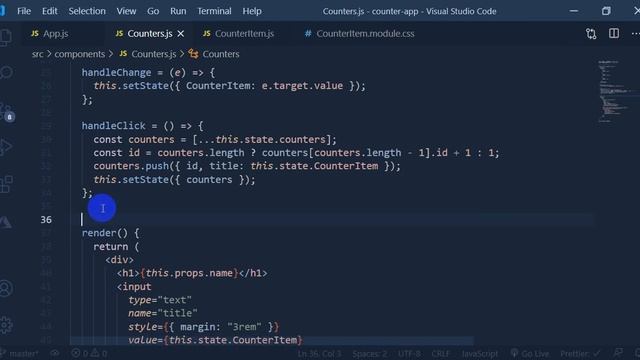Expand the components breadcrumb
This screenshot has height=360, width=640.
point(80,54)
